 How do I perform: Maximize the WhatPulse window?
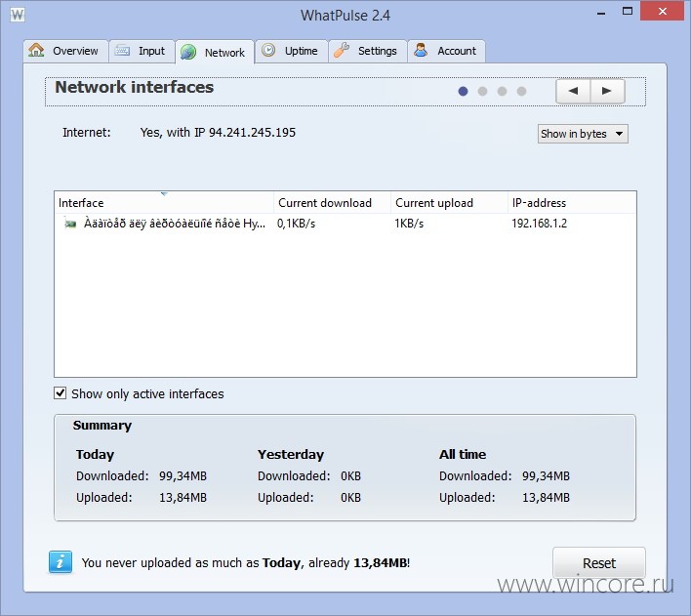click(x=628, y=12)
